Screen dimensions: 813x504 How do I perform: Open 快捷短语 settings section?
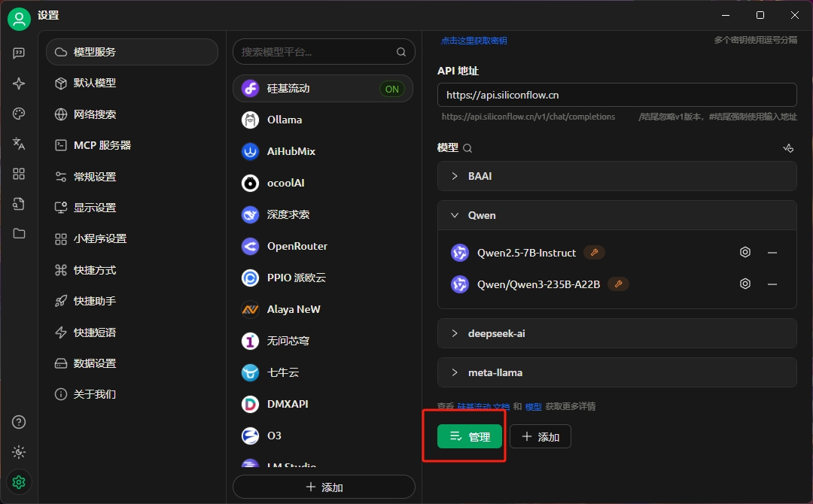click(132, 332)
